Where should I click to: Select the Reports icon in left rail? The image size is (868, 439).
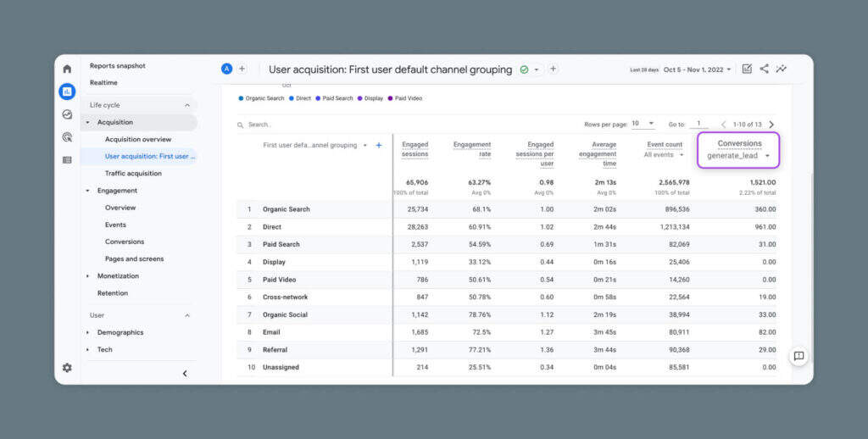tap(67, 92)
